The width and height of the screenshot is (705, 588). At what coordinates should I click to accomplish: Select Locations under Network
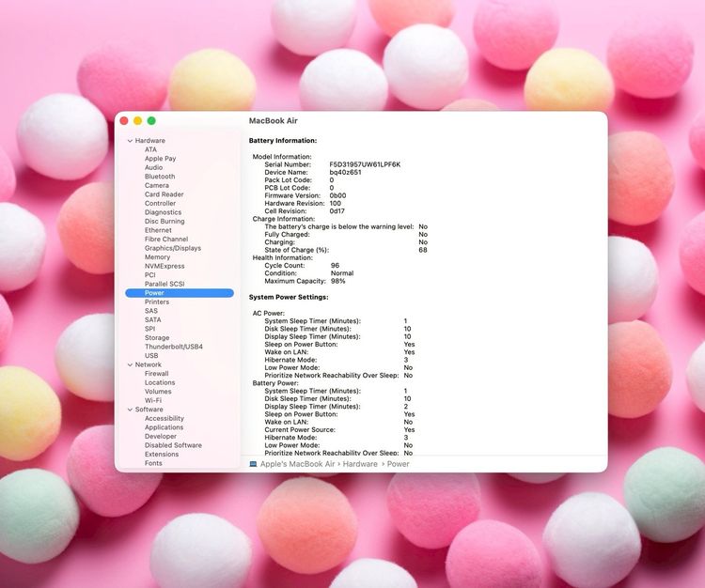coord(160,382)
